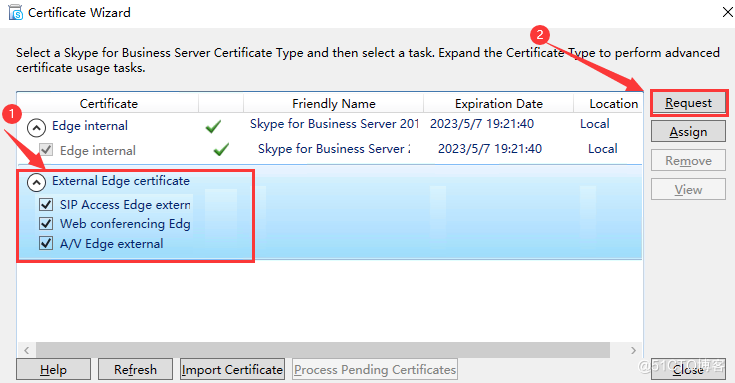Collapse the Edge internal certificate group
The width and height of the screenshot is (735, 383).
[36, 127]
